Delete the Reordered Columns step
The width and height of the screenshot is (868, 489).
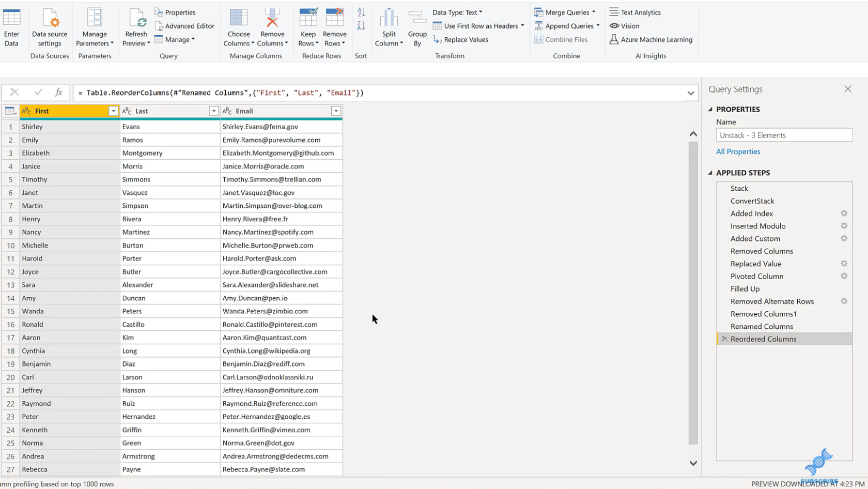click(x=724, y=339)
